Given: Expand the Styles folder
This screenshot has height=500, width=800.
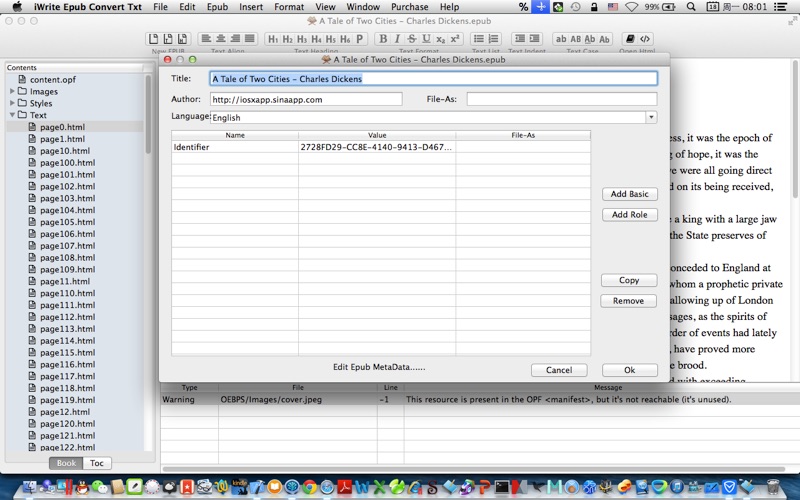Looking at the screenshot, I should coord(12,103).
